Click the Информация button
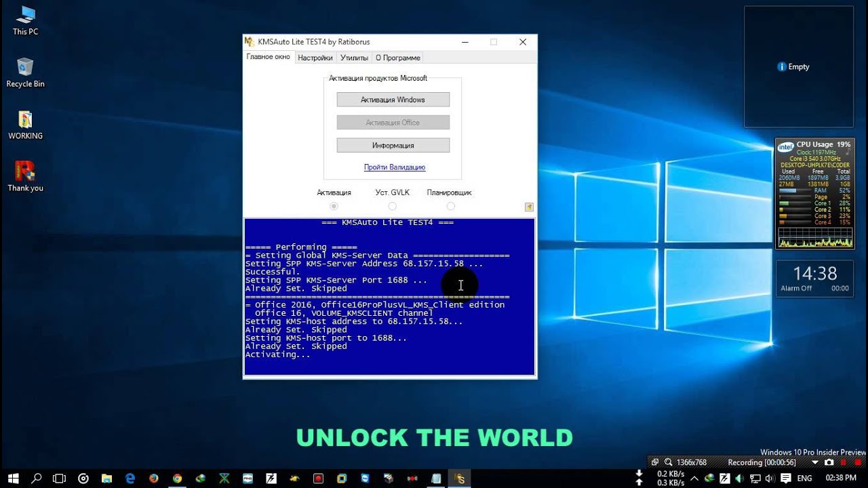The height and width of the screenshot is (488, 868). (393, 146)
